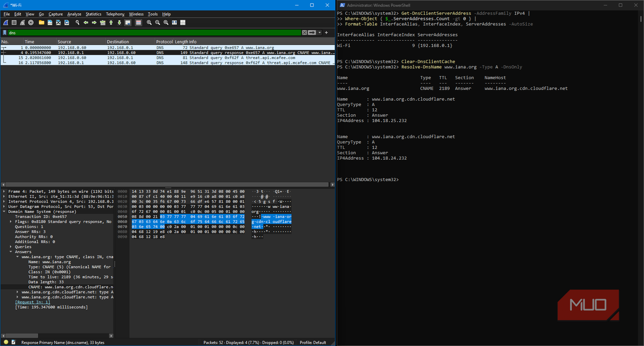This screenshot has width=644, height=346.
Task: Sort packets by Protocol column
Action: pyautogui.click(x=164, y=42)
